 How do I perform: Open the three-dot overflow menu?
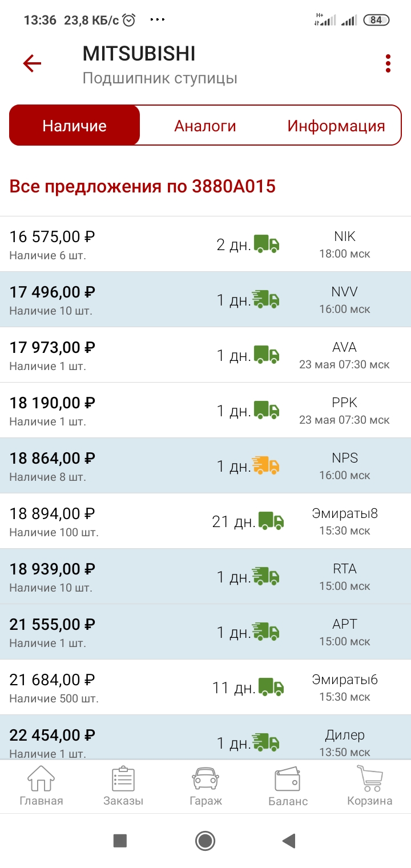point(388,63)
